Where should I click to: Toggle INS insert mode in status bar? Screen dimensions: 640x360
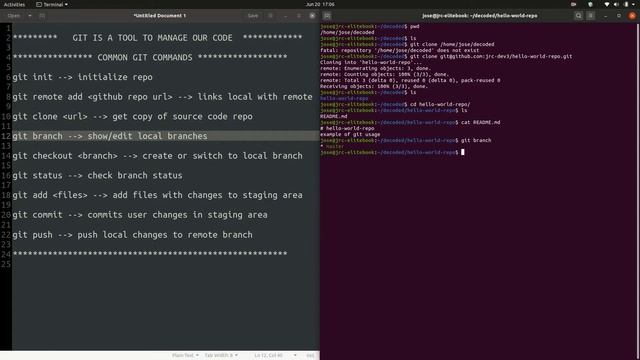(310, 356)
